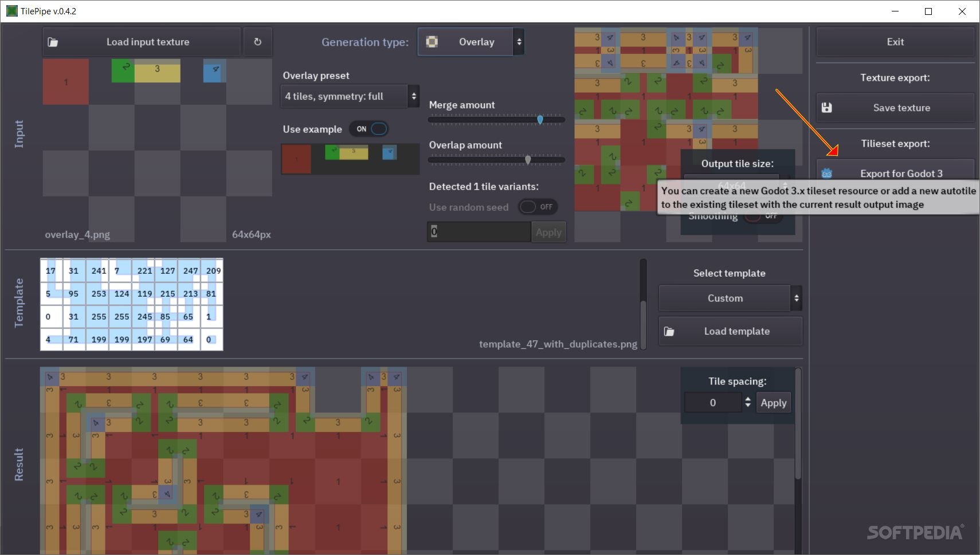The image size is (980, 555).
Task: Click the Load template button
Action: (730, 331)
